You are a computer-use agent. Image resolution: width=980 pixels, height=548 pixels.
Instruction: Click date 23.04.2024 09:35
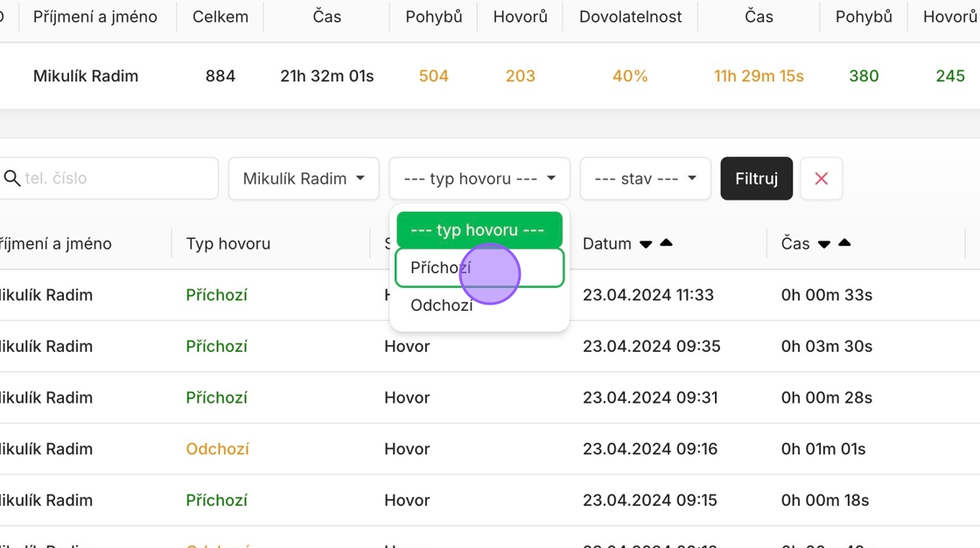click(652, 346)
